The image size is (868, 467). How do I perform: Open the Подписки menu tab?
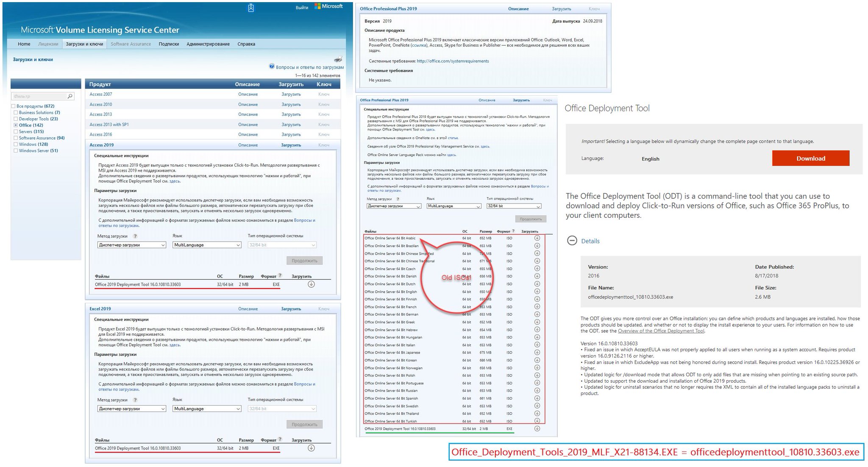click(169, 44)
